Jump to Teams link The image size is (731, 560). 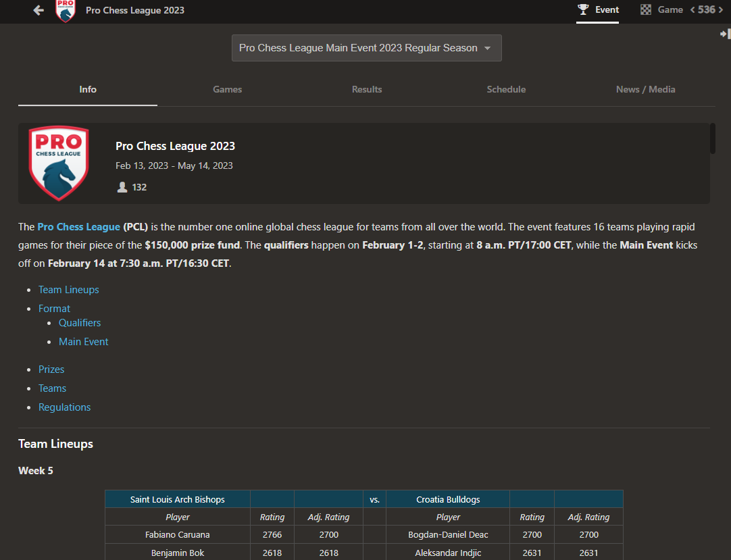pyautogui.click(x=52, y=388)
